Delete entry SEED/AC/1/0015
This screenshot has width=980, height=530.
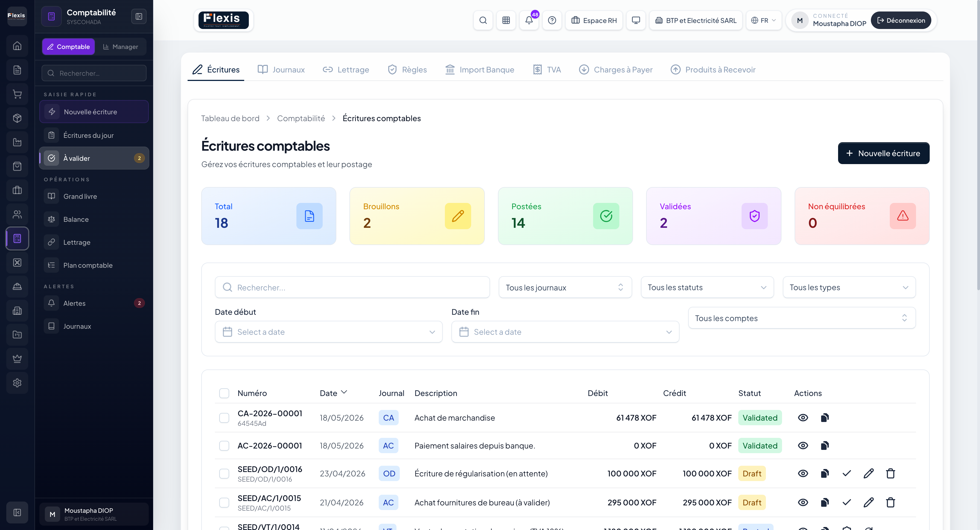point(890,502)
